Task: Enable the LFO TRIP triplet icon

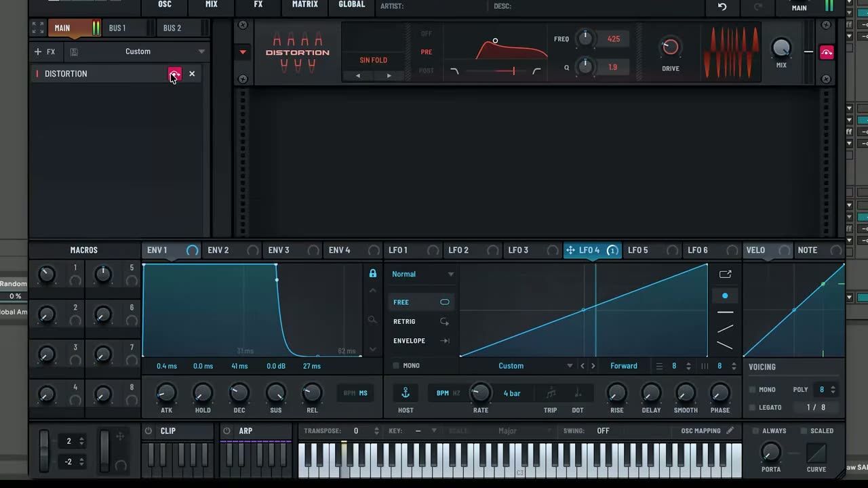Action: pos(551,393)
